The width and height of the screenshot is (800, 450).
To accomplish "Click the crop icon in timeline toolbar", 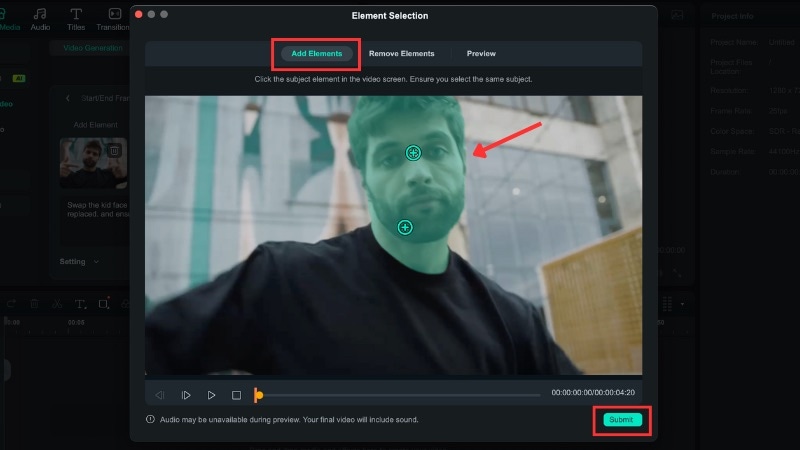I will 104,304.
